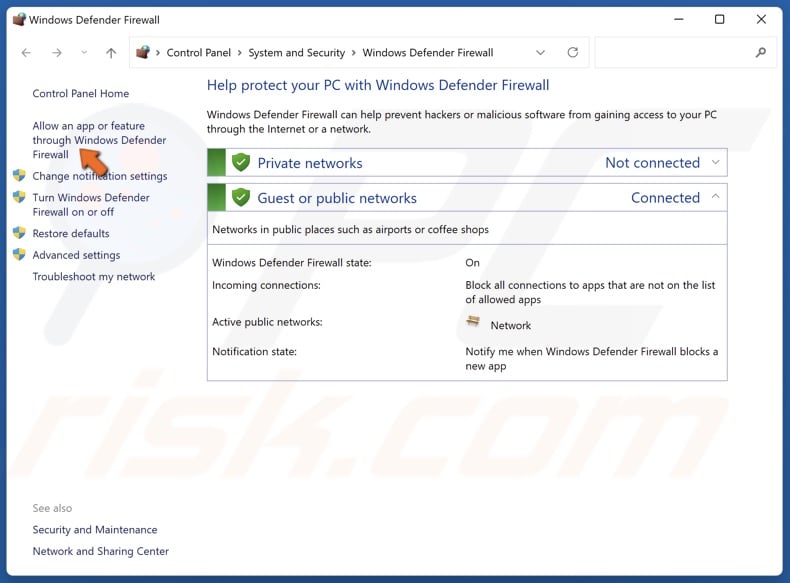Click 'Incoming connections:' label
The height and width of the screenshot is (583, 790).
266,285
